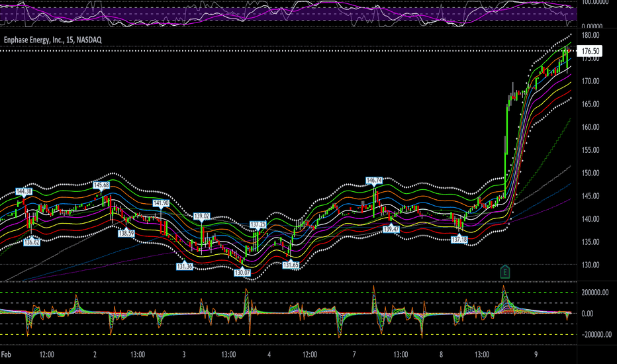This screenshot has height=364, width=617.
Task: Click the current price label 176.50
Action: [x=591, y=51]
